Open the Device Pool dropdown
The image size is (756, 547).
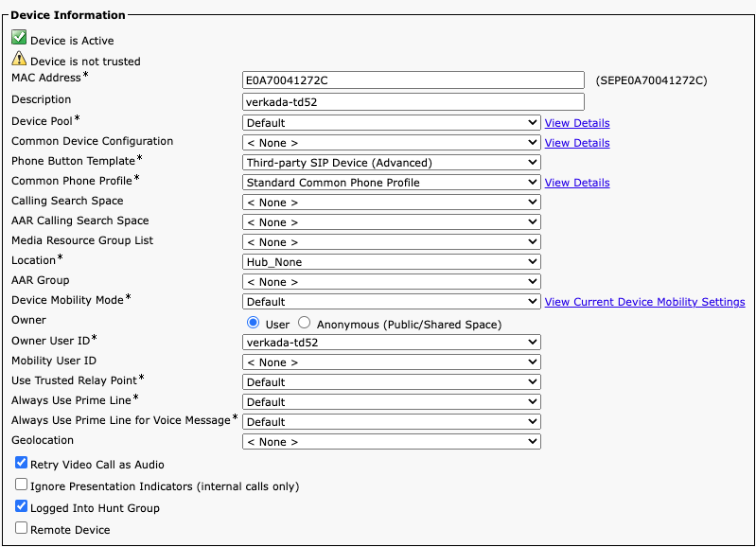tap(391, 123)
